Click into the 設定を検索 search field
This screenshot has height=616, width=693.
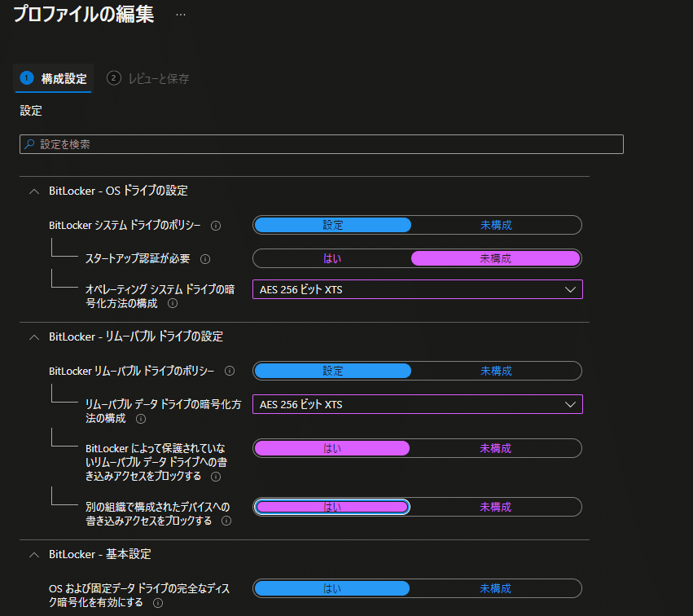coord(322,144)
